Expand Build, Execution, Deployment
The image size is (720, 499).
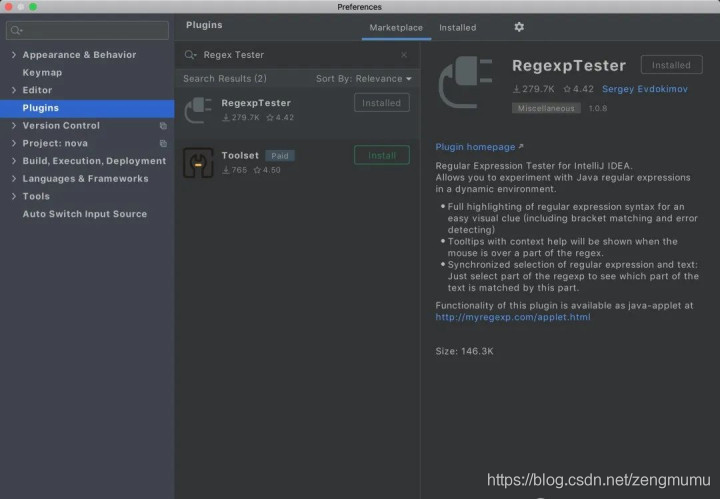click(14, 161)
